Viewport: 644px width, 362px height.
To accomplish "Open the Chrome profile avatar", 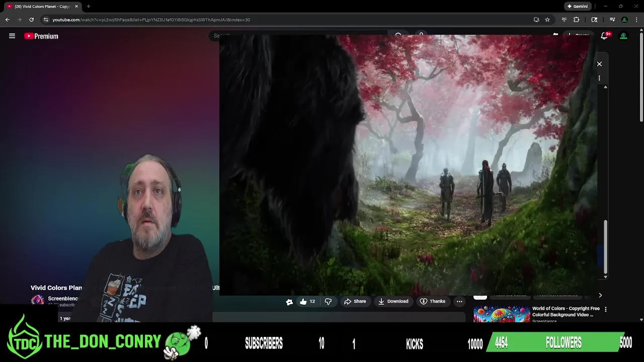I will 624,20.
